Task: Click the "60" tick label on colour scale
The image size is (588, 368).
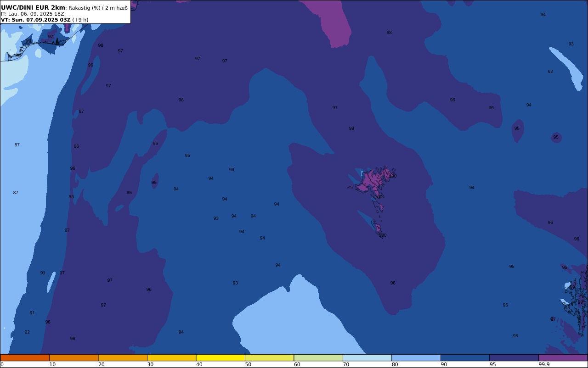Action: pyautogui.click(x=297, y=364)
